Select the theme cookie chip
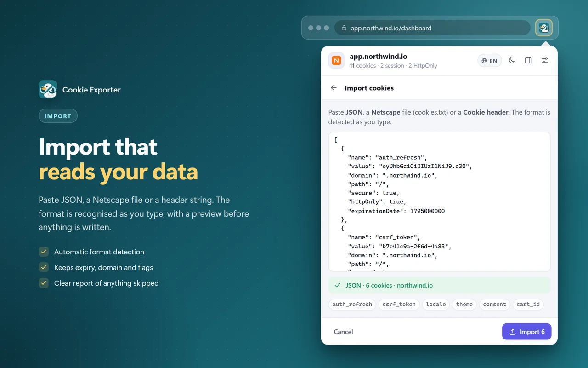 [x=464, y=304]
